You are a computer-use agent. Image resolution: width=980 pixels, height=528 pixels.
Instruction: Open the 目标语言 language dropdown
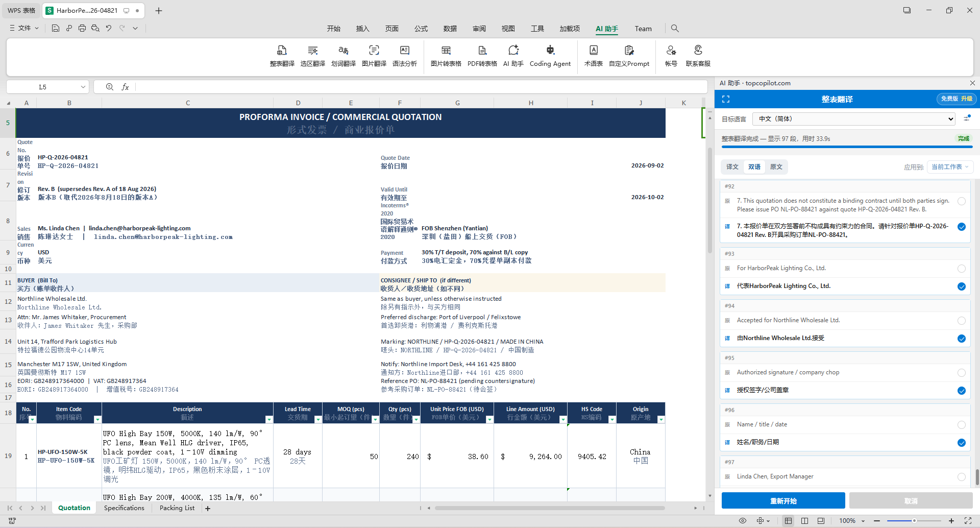tap(854, 119)
